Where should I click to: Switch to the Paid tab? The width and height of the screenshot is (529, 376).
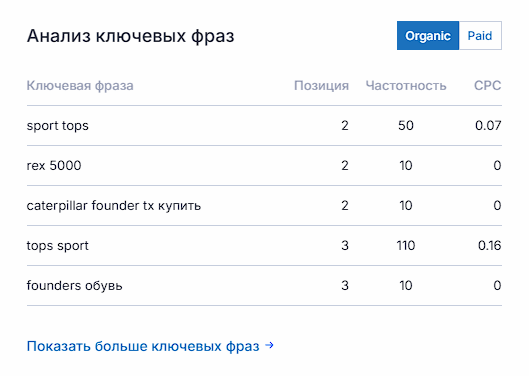pos(480,36)
